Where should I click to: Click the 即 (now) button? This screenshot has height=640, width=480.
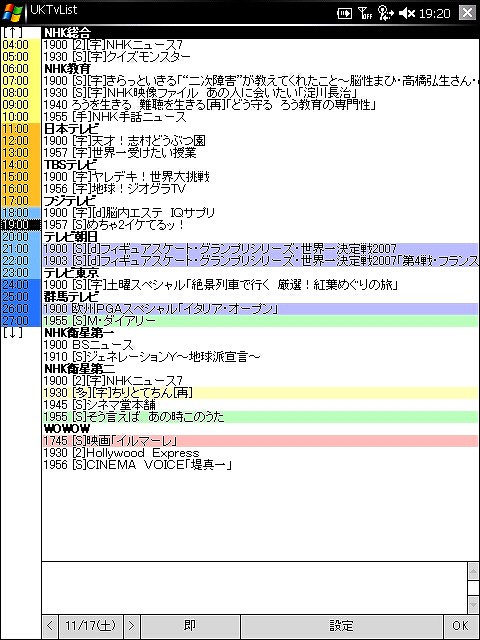(x=190, y=626)
